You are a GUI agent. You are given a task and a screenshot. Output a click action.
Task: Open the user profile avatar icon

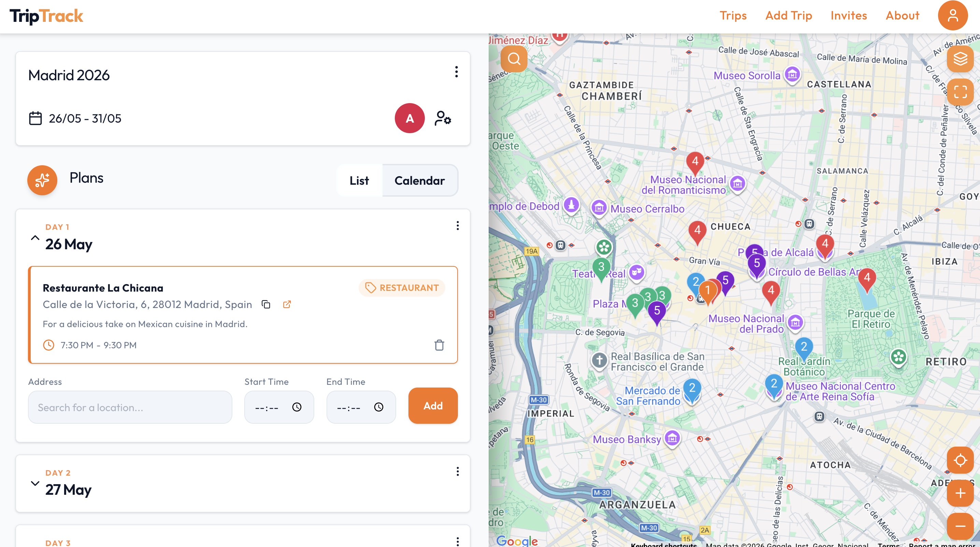pyautogui.click(x=952, y=16)
